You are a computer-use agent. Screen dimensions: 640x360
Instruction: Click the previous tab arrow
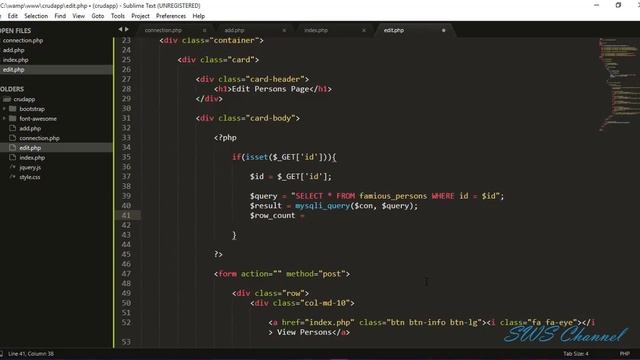[x=120, y=29]
